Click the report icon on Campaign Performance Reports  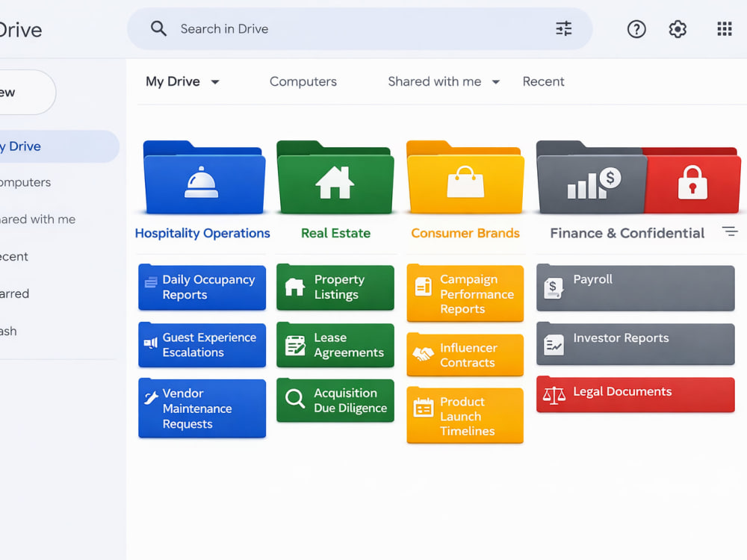pos(423,286)
